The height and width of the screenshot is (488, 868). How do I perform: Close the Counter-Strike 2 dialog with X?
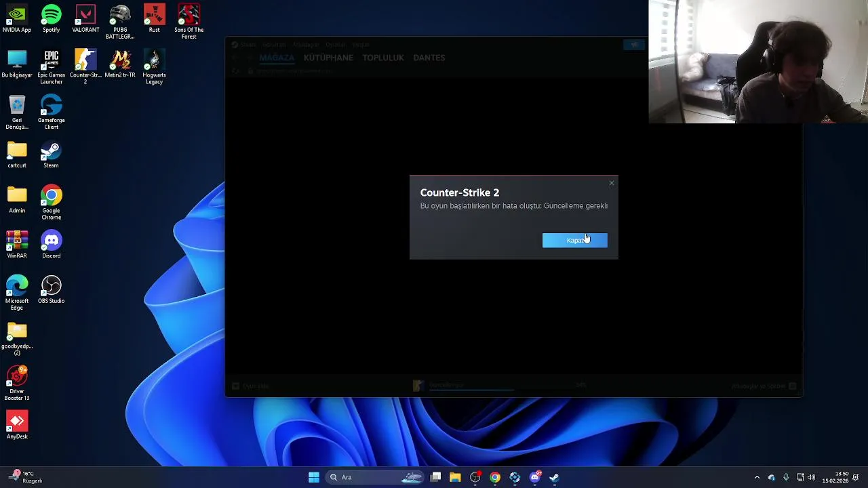(x=611, y=183)
